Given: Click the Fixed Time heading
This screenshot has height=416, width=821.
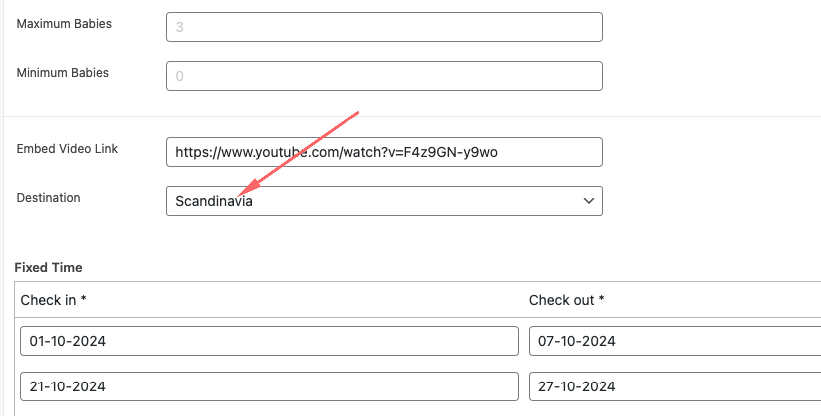Looking at the screenshot, I should point(49,267).
